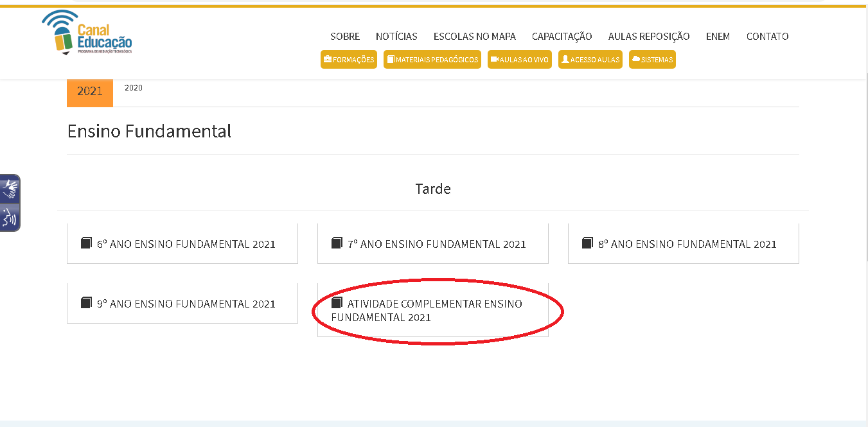Activate the voice reader accessibility icon
The height and width of the screenshot is (427, 868).
tap(10, 218)
